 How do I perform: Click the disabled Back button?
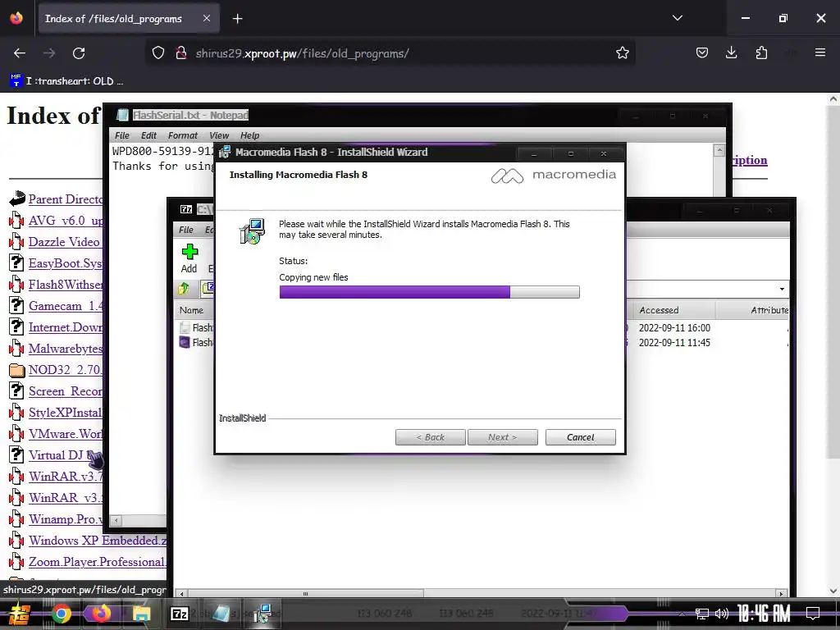pyautogui.click(x=430, y=437)
